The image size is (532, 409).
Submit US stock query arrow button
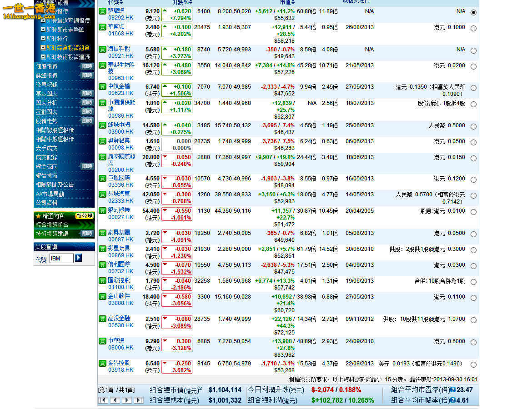point(79,258)
